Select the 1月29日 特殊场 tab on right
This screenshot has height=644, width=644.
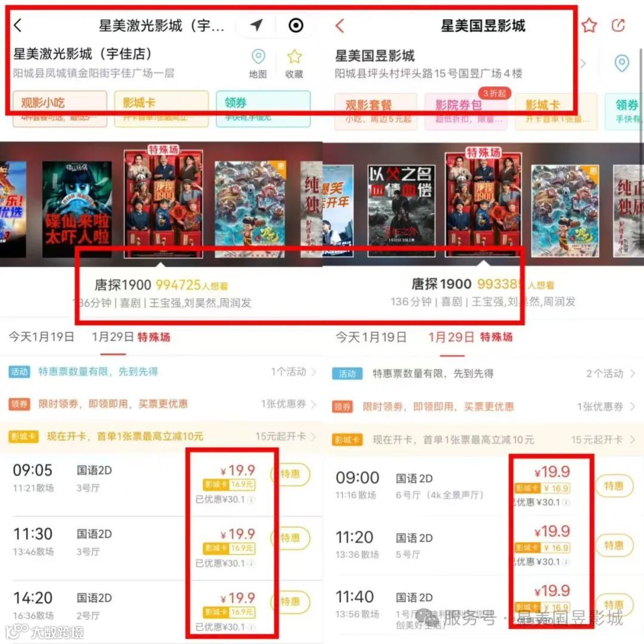coord(470,337)
